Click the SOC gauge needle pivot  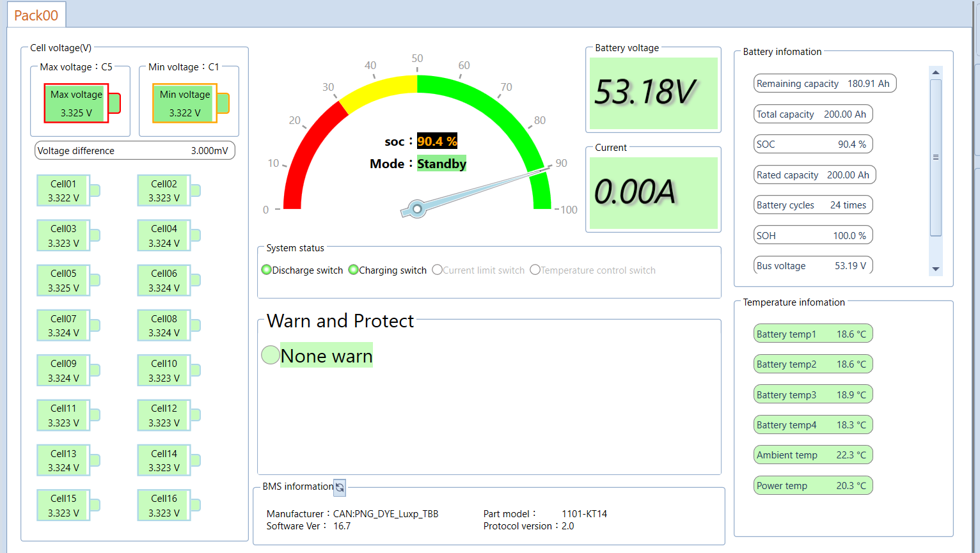(417, 208)
